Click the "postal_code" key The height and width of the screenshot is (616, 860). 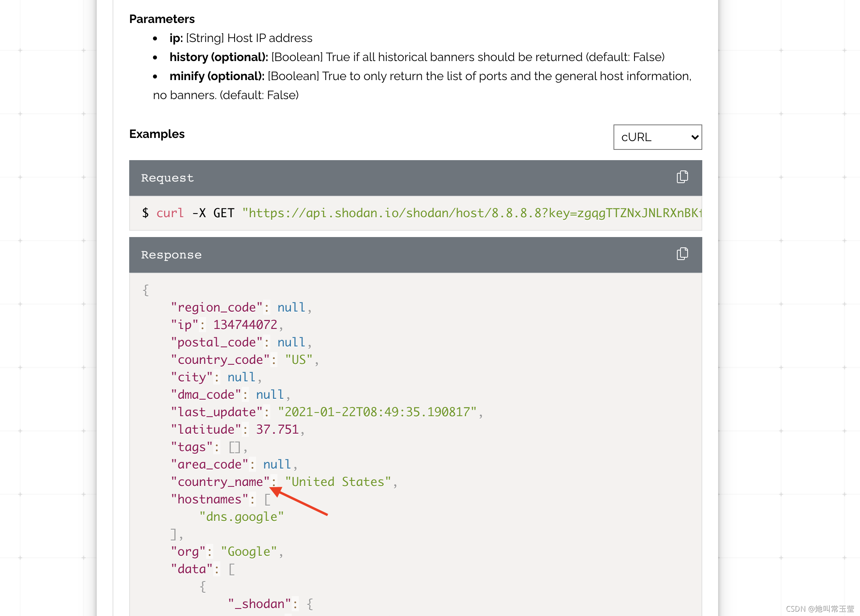pos(217,342)
